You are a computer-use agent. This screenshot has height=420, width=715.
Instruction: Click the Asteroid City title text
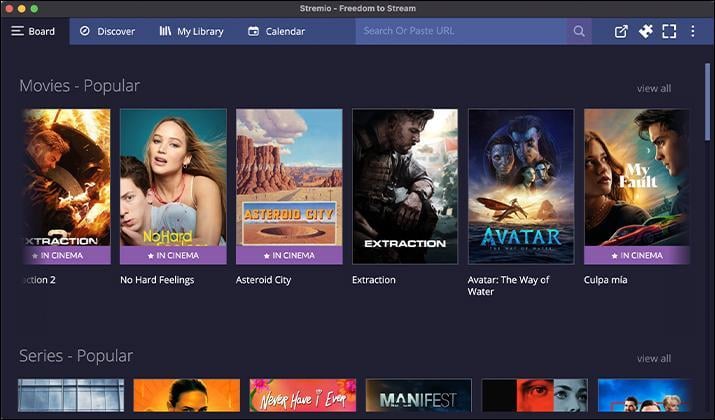tap(263, 280)
